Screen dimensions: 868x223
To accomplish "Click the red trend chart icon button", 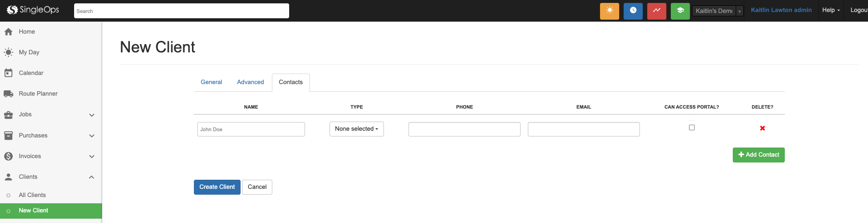I will coord(656,11).
